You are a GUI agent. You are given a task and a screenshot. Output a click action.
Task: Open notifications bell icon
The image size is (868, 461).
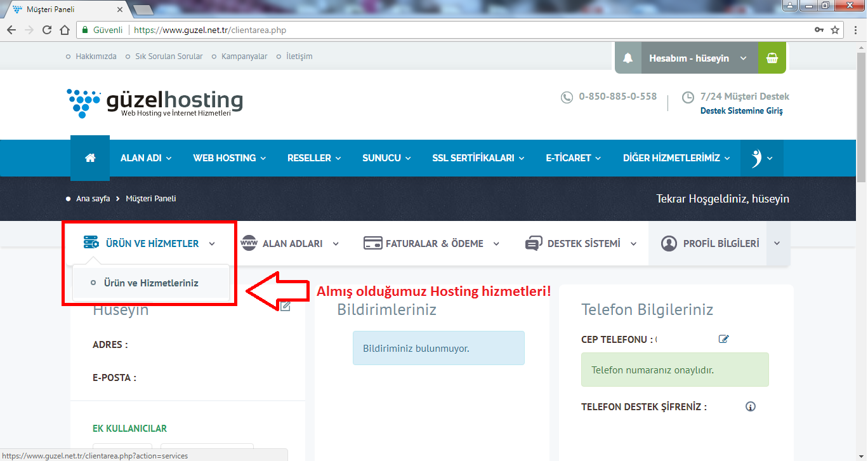coord(628,58)
